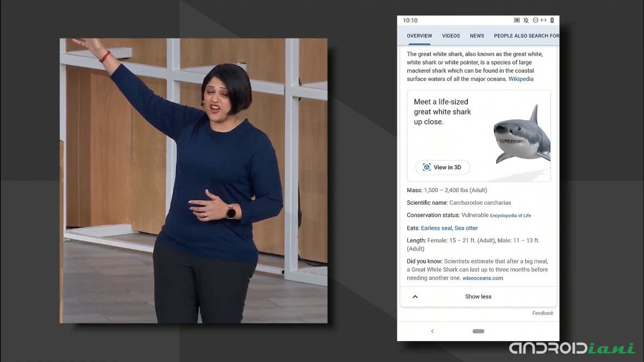Click the 'Meet a life-sized great white shark' text
644x362 pixels.
[x=442, y=111]
